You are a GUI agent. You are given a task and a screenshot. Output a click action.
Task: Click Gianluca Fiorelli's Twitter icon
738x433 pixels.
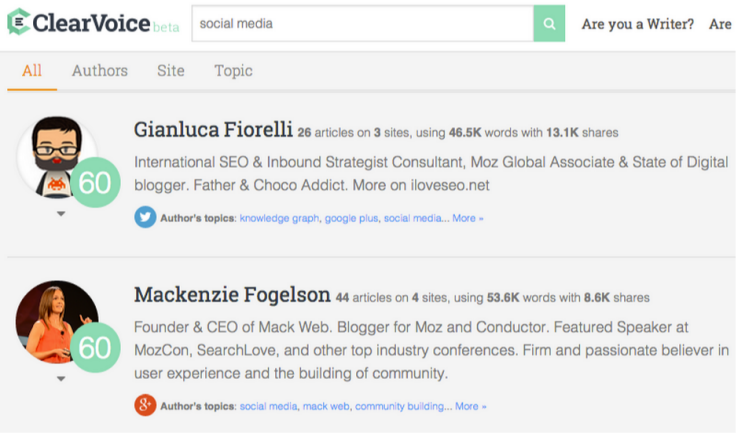click(x=145, y=217)
